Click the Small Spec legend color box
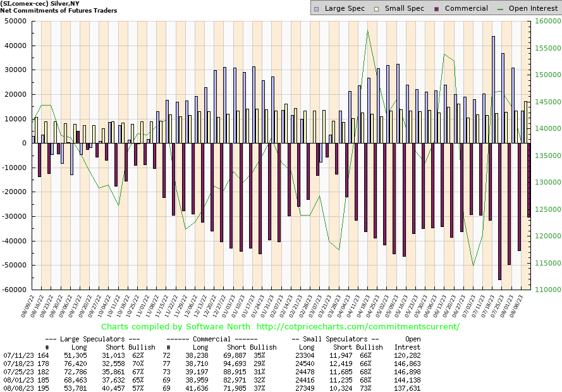This screenshot has width=562, height=392. [x=377, y=8]
